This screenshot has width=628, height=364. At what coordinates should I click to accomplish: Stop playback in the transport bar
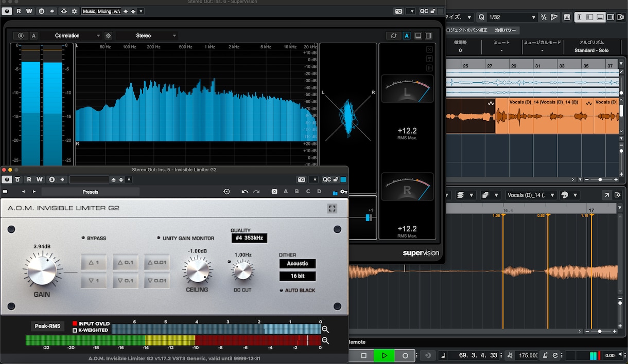(363, 355)
